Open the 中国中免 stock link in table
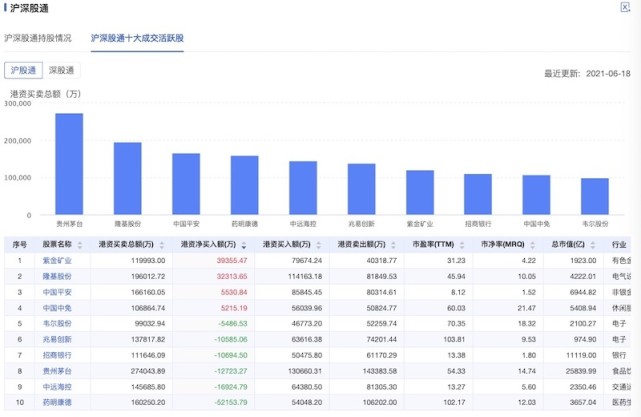 point(57,308)
